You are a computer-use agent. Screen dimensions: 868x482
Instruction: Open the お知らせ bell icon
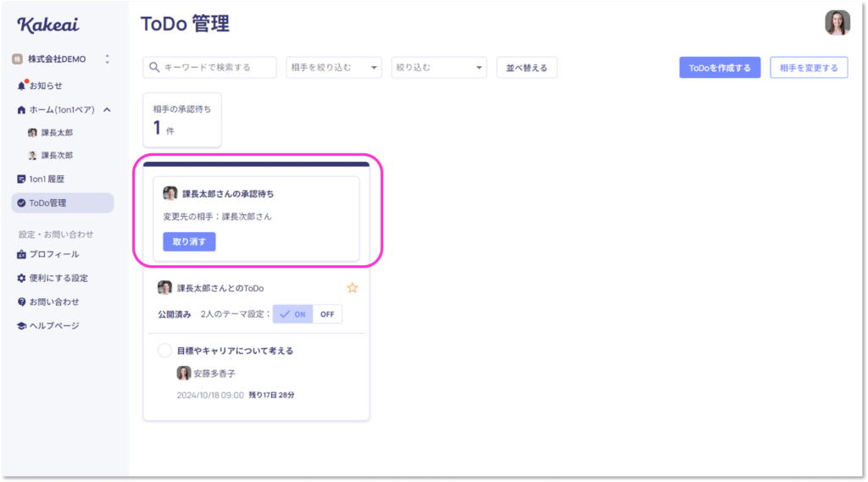click(x=21, y=86)
